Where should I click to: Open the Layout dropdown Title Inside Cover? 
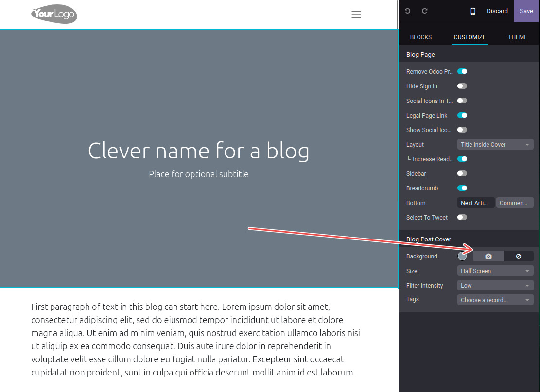pyautogui.click(x=495, y=144)
